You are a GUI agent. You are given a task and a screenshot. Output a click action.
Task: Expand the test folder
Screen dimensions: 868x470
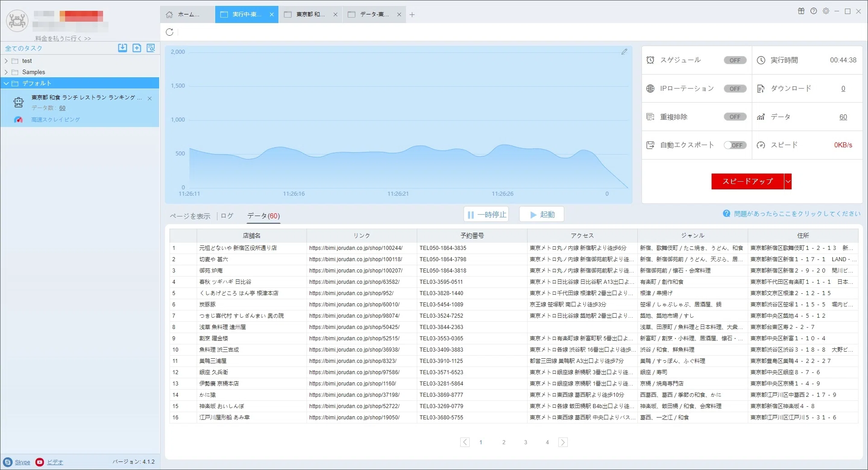click(6, 61)
